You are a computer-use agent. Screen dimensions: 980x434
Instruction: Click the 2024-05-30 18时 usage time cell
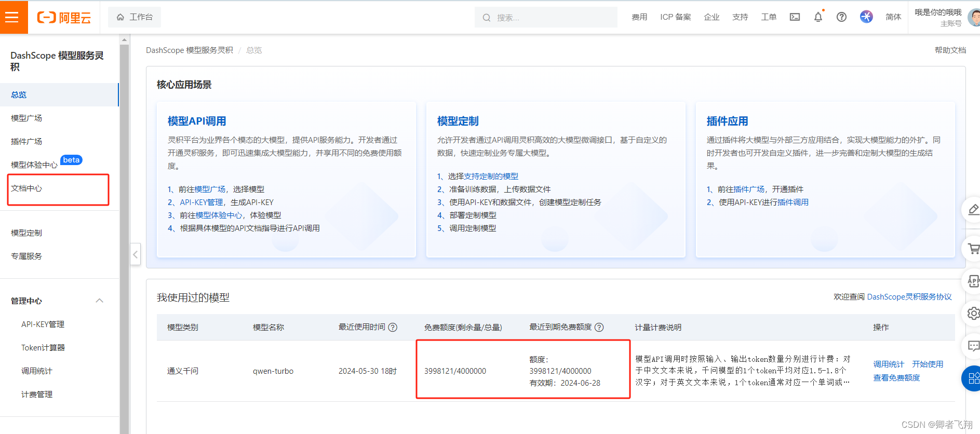368,371
